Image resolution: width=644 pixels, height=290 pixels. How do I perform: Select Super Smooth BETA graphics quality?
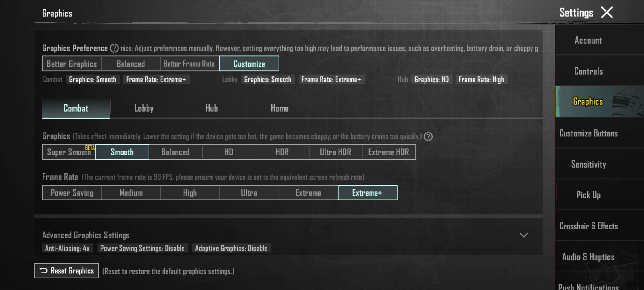coord(69,152)
